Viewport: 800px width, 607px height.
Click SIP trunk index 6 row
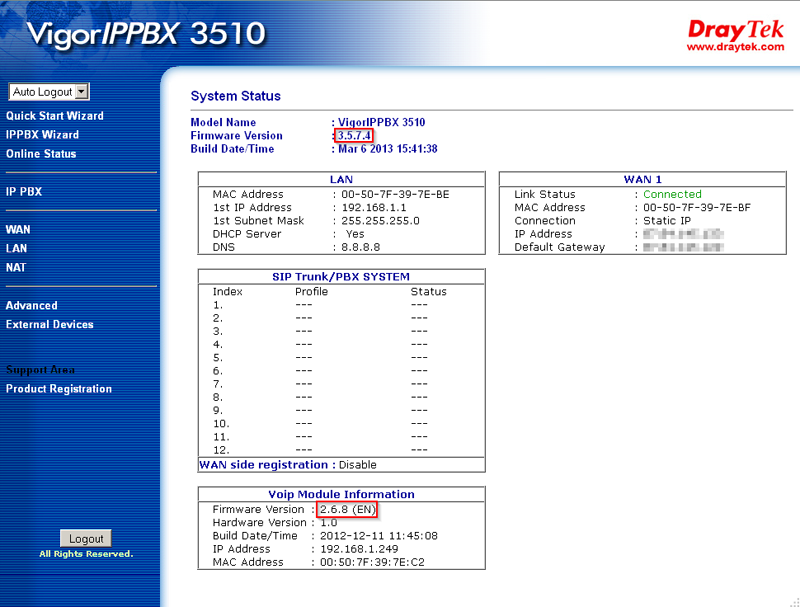[x=341, y=371]
